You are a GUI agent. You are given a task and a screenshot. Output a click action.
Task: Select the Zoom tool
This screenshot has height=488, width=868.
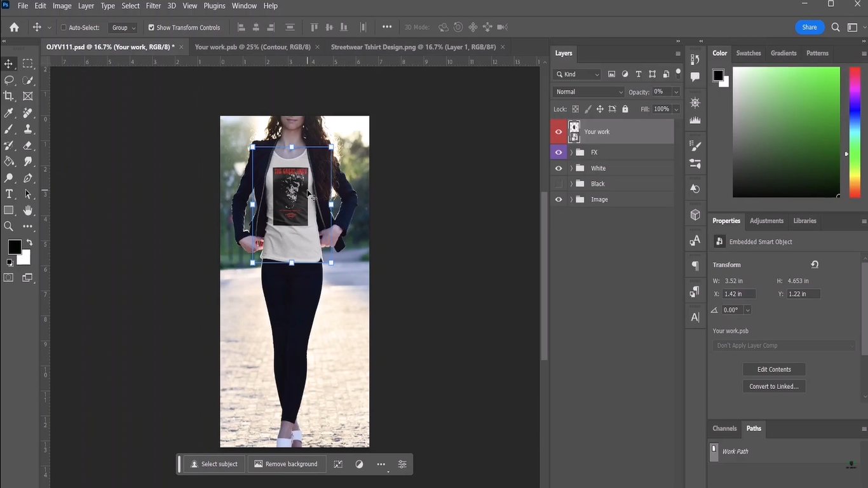click(8, 226)
